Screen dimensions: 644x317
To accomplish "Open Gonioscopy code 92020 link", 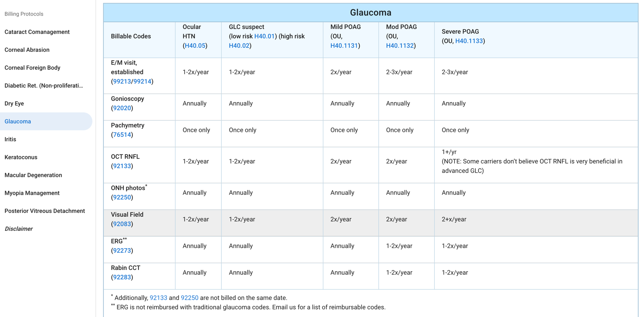I will coord(122,108).
